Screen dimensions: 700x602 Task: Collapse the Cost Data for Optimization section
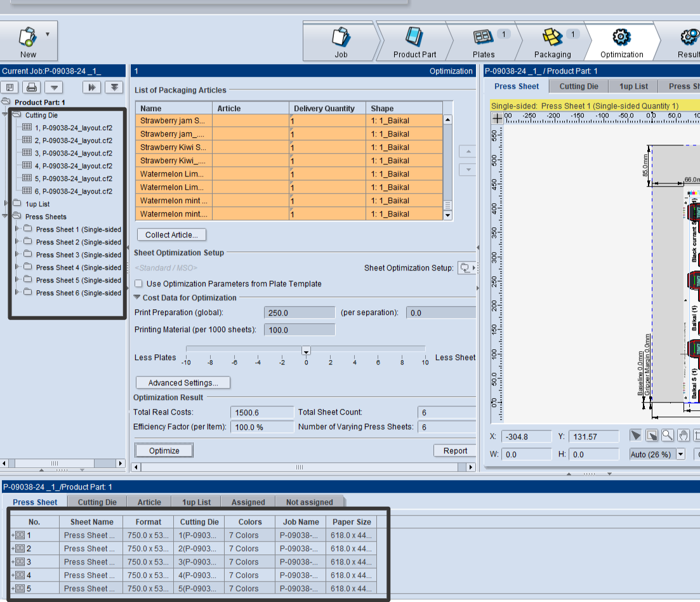click(x=137, y=298)
